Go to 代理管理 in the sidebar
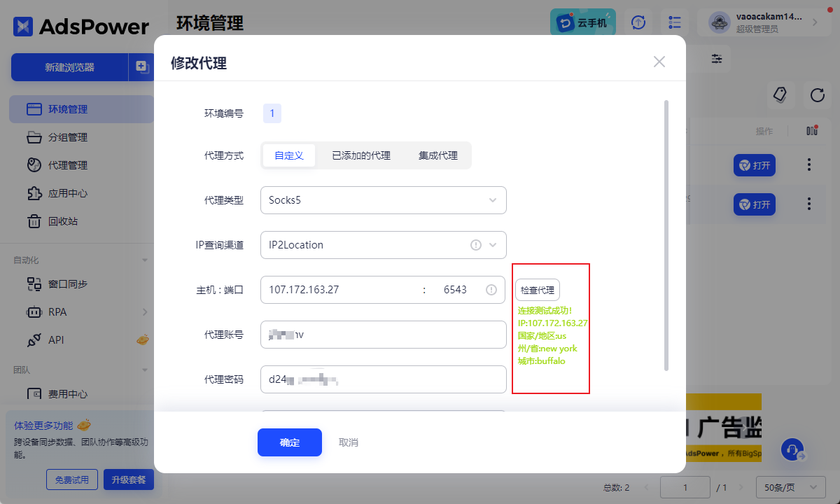The image size is (840, 504). [68, 165]
